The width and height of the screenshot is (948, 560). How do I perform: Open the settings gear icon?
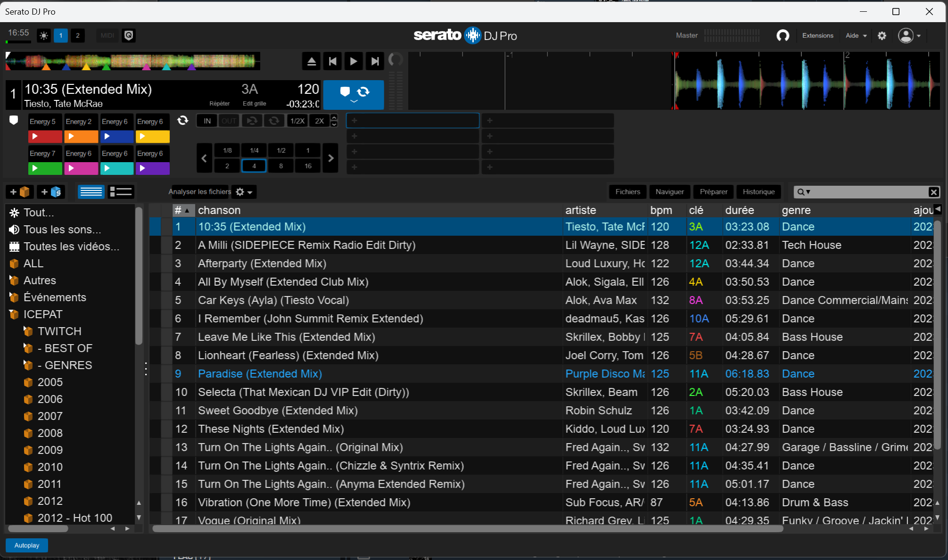click(x=882, y=36)
